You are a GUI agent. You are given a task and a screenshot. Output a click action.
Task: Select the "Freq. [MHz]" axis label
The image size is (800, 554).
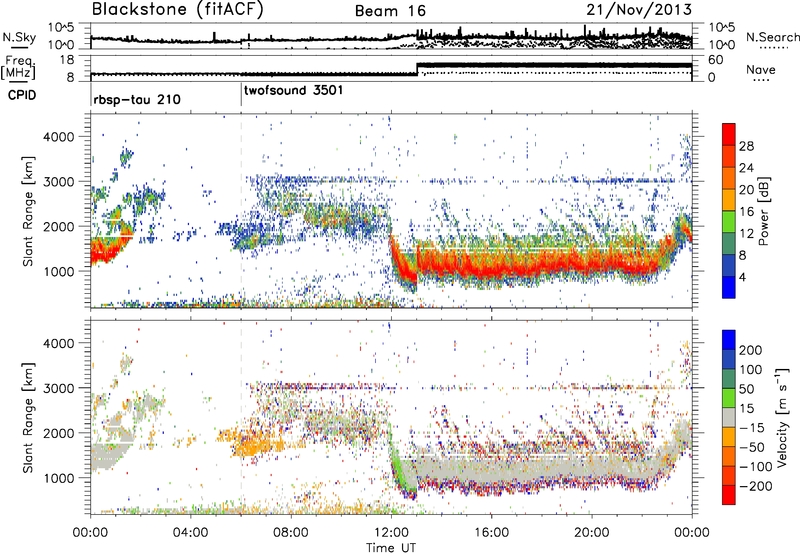tap(19, 67)
